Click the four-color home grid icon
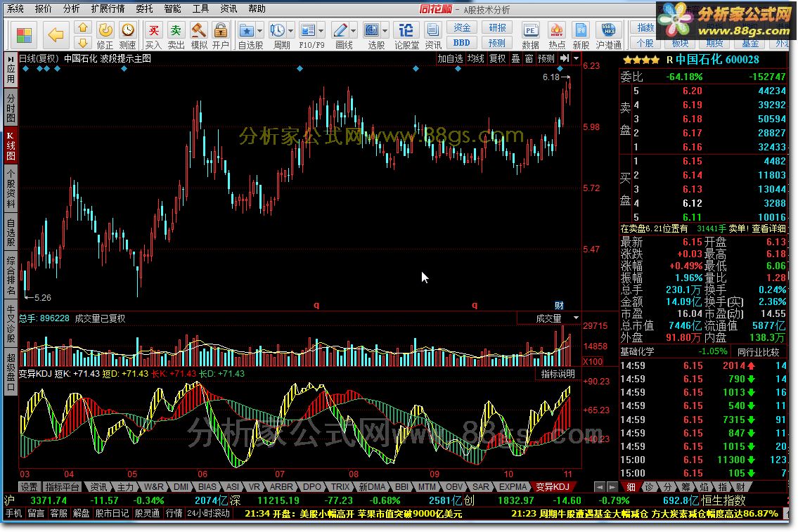 pyautogui.click(x=24, y=35)
